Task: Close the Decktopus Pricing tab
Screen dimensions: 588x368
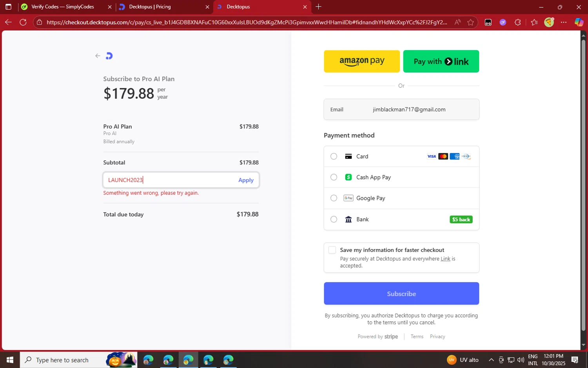Action: [x=207, y=7]
